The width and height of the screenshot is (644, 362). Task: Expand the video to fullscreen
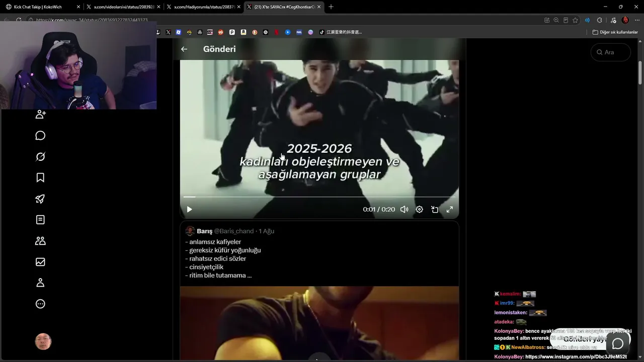pyautogui.click(x=450, y=209)
